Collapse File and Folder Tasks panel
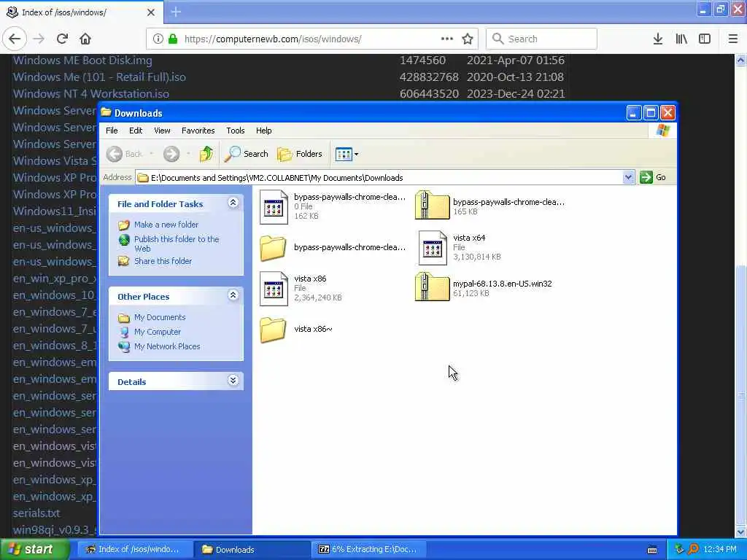The height and width of the screenshot is (560, 747). point(233,203)
